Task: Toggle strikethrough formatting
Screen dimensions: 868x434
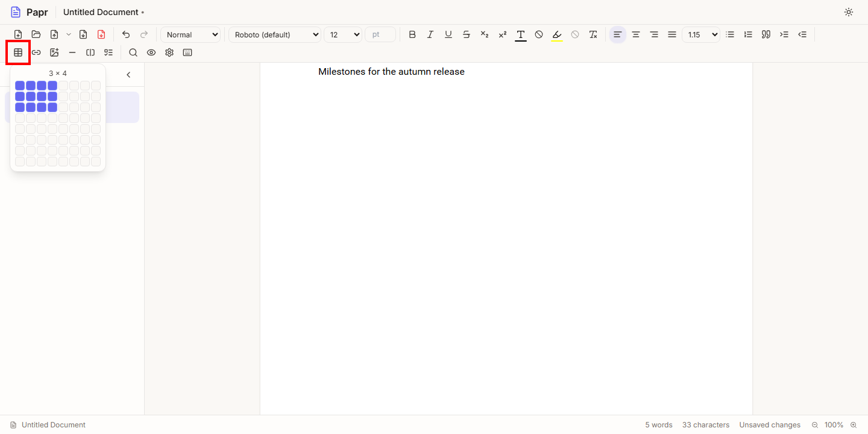Action: (467, 34)
